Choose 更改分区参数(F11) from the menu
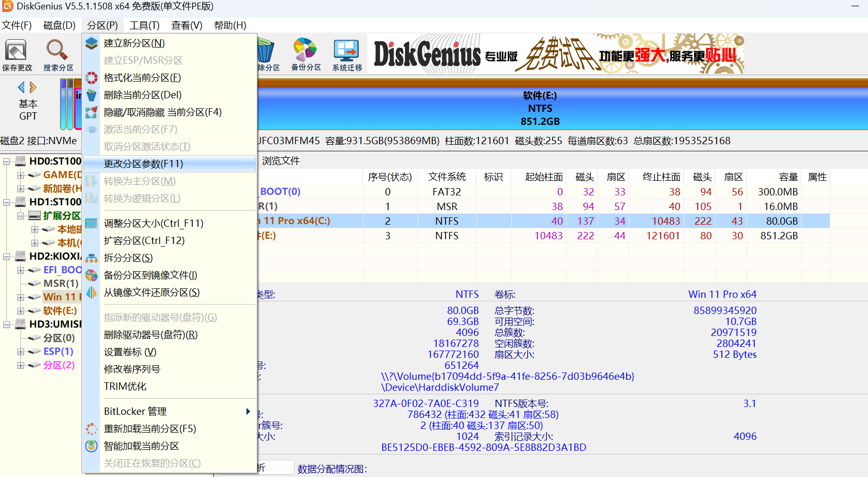 pos(145,164)
